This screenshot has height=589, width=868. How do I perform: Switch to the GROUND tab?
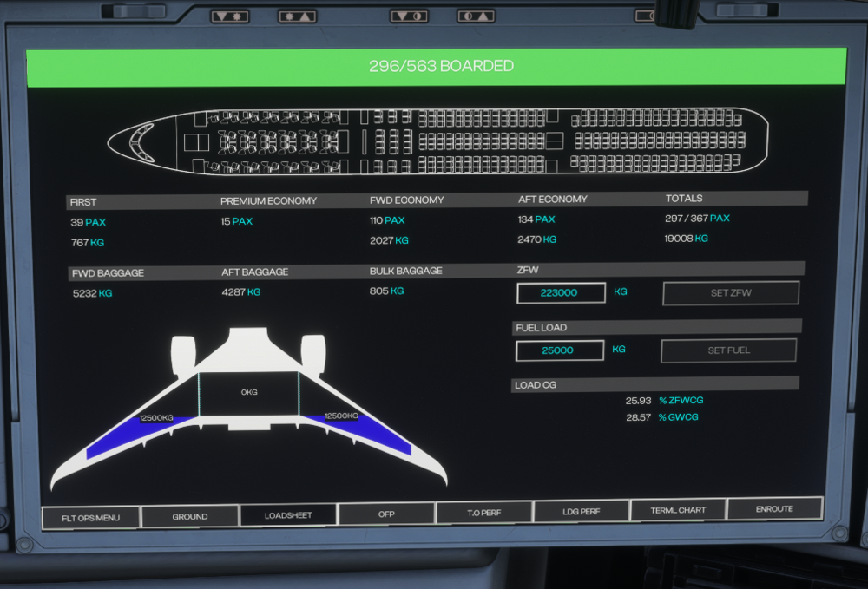[189, 516]
